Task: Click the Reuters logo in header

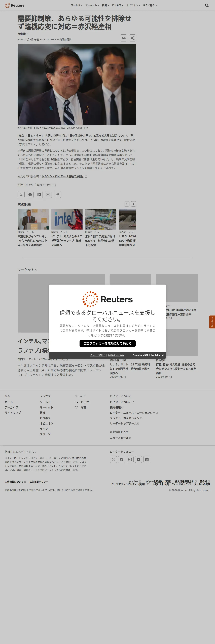Action: 15,5
